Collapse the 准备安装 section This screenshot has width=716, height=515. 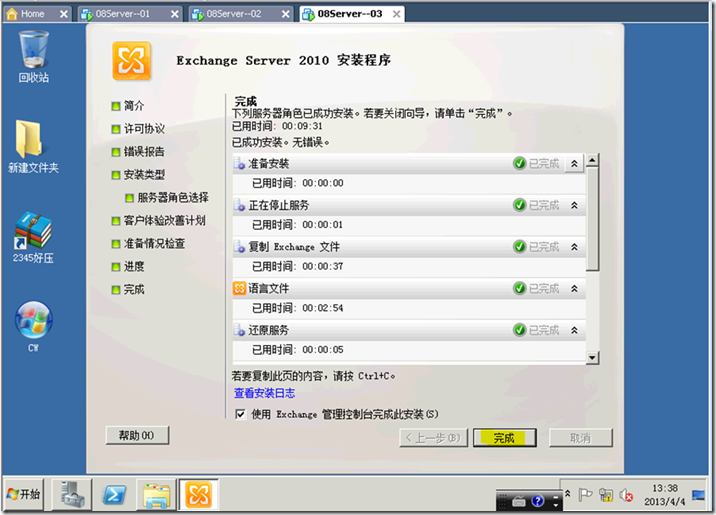click(574, 163)
